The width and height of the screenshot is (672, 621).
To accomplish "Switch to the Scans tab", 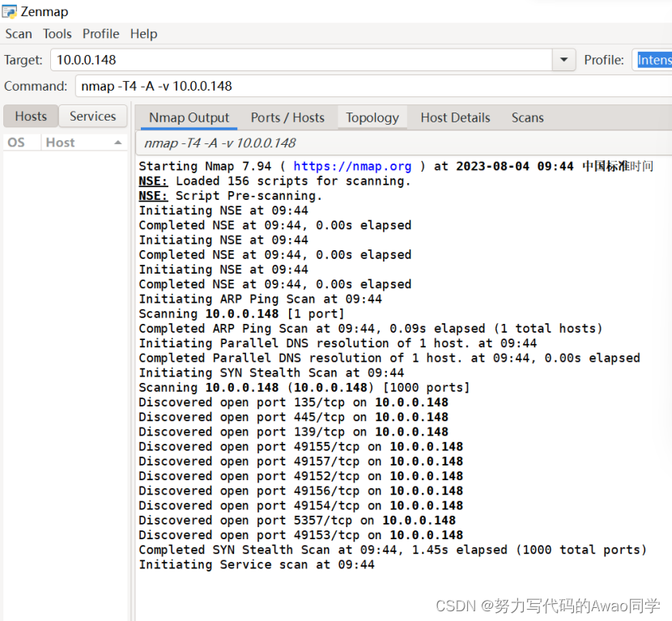I will pyautogui.click(x=528, y=118).
